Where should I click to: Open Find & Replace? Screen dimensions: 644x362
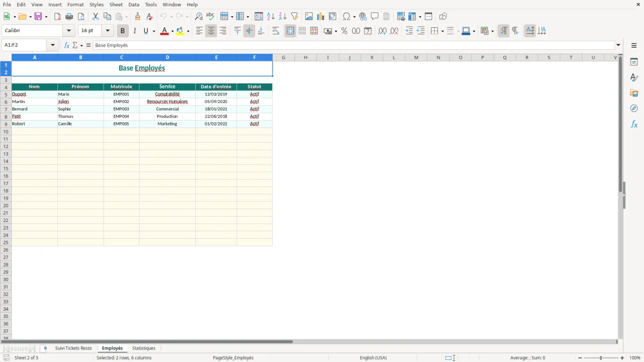pyautogui.click(x=199, y=17)
